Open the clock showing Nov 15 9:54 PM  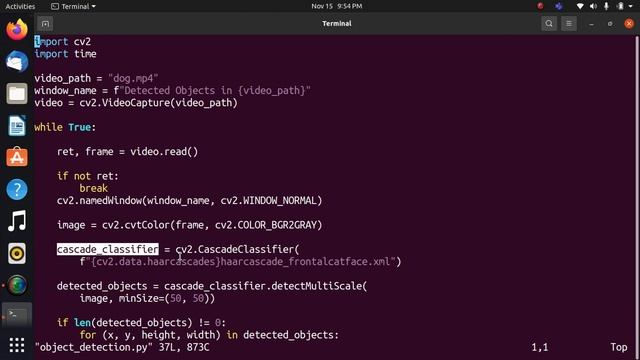(x=337, y=6)
